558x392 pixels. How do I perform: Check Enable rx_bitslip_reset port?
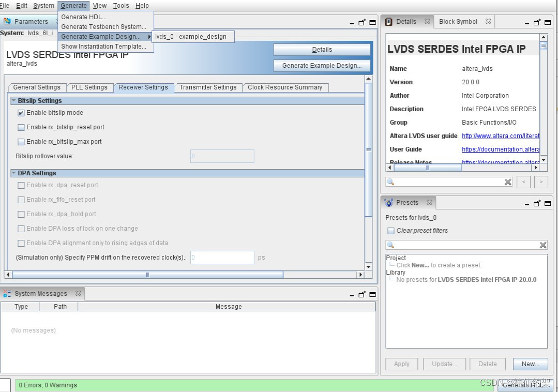point(21,127)
